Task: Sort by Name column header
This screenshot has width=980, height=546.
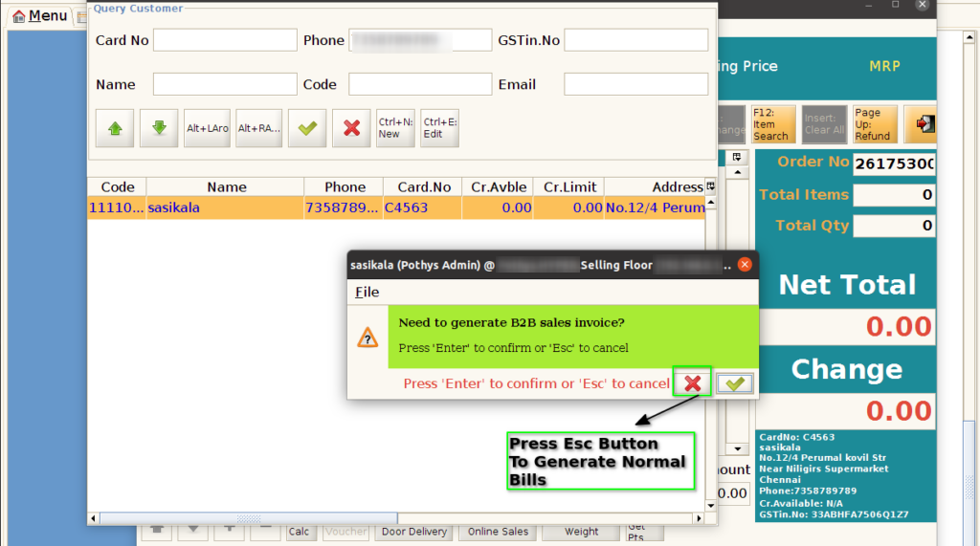Action: 226,186
